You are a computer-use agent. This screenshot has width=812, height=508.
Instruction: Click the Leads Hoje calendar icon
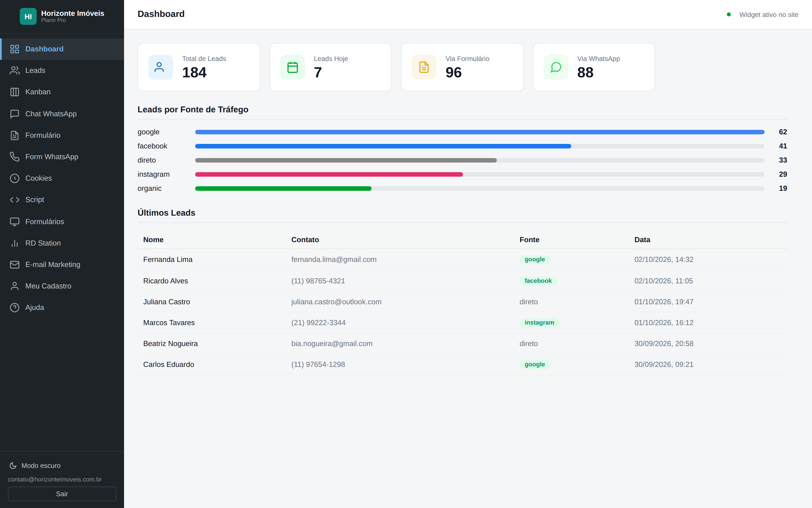tap(292, 67)
